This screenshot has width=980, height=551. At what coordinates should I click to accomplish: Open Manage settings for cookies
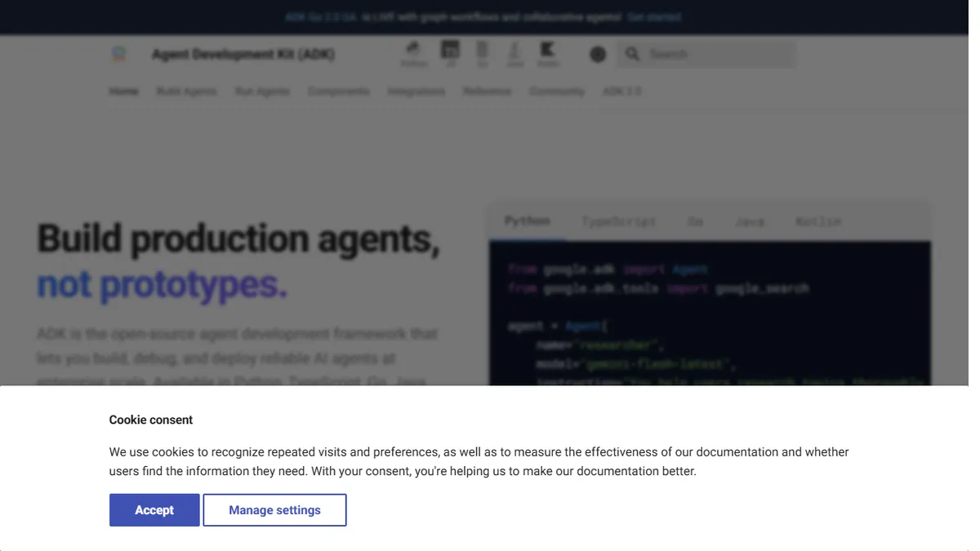click(274, 510)
